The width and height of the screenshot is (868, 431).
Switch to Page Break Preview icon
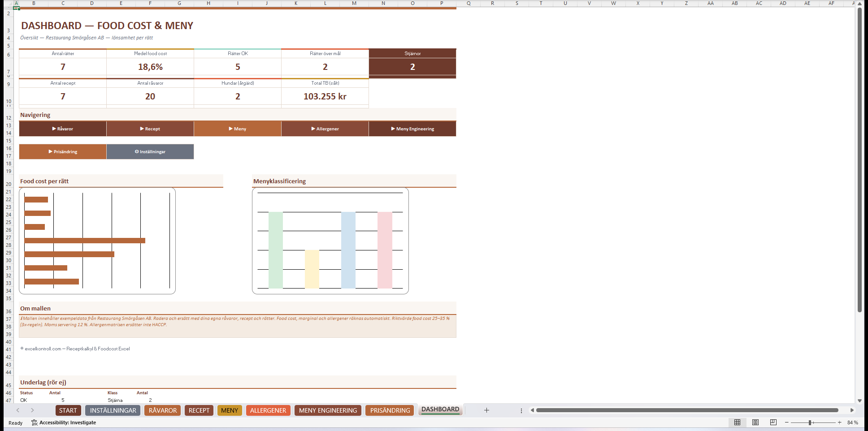[x=773, y=422]
